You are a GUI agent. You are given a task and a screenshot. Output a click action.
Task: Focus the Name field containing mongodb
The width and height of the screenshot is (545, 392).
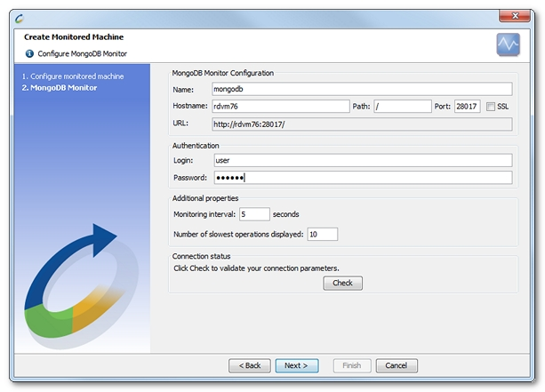tap(362, 89)
